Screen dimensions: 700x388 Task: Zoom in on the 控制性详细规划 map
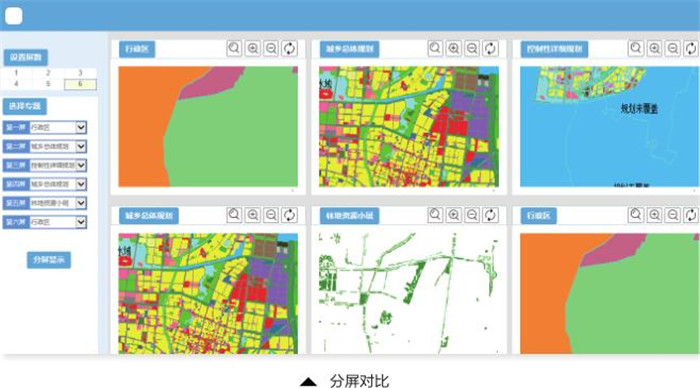coord(654,48)
